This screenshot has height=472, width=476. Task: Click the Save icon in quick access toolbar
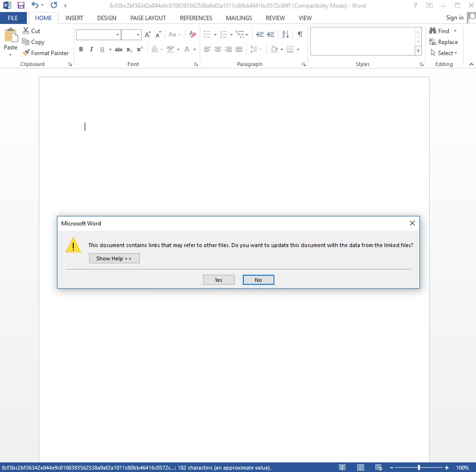21,5
